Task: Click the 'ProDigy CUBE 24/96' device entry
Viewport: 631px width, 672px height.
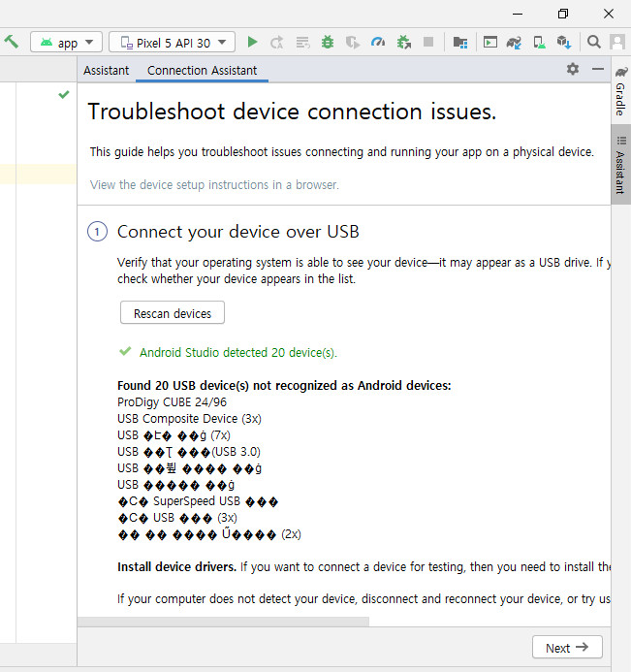Action: [172, 402]
